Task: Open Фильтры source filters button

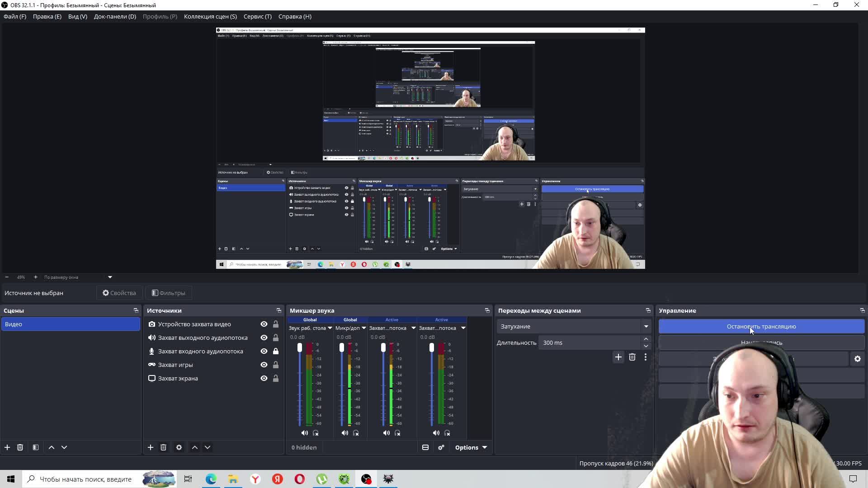Action: point(169,293)
